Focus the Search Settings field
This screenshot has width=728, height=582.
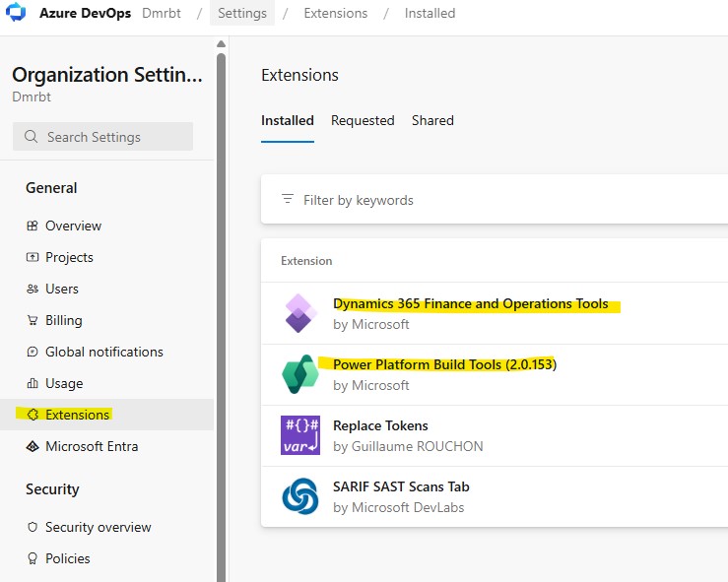(102, 137)
